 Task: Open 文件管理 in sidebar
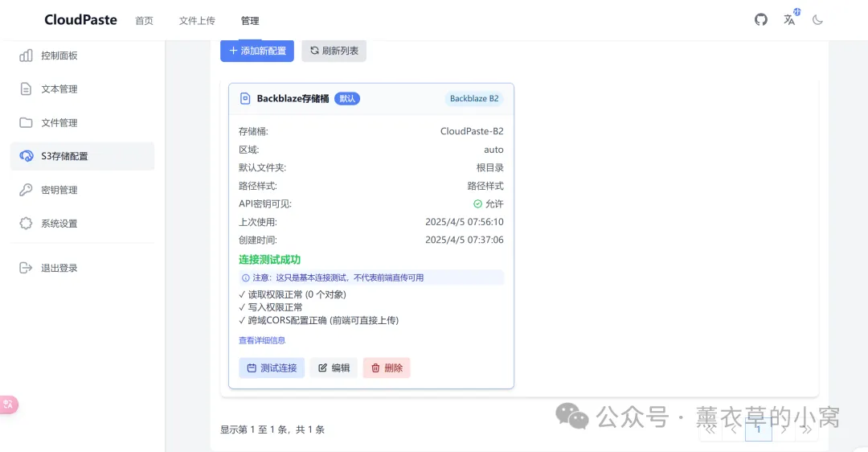click(x=83, y=122)
